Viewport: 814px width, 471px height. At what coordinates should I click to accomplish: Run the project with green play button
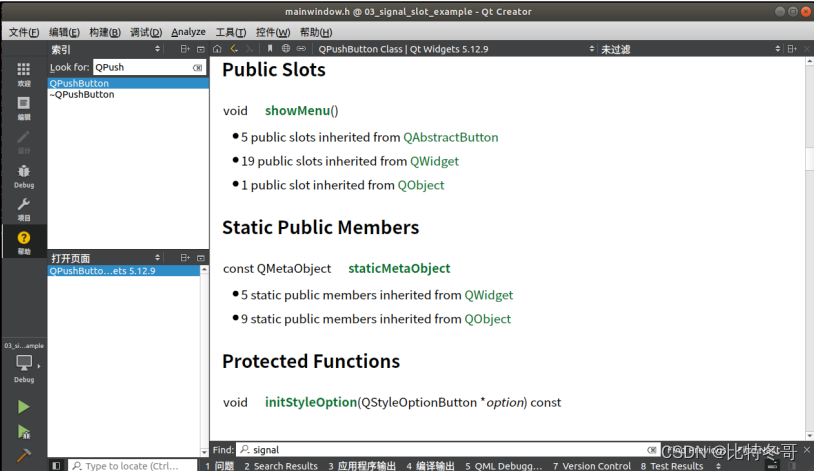click(23, 407)
